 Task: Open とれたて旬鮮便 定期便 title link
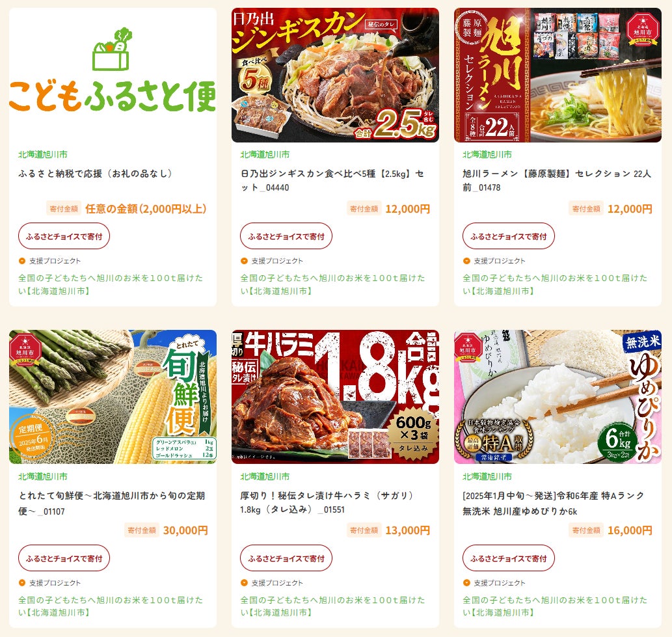(x=111, y=503)
